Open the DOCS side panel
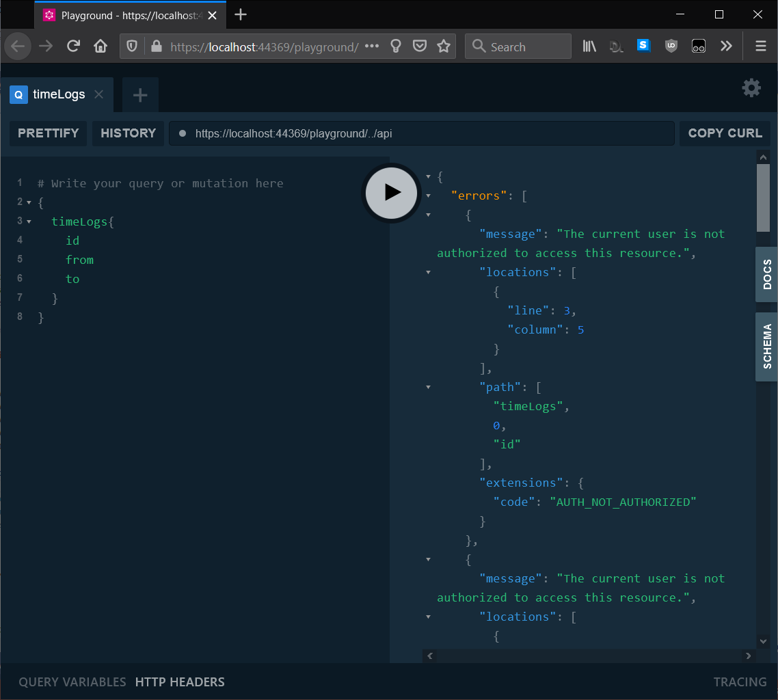Viewport: 778px width, 700px height. pyautogui.click(x=766, y=274)
